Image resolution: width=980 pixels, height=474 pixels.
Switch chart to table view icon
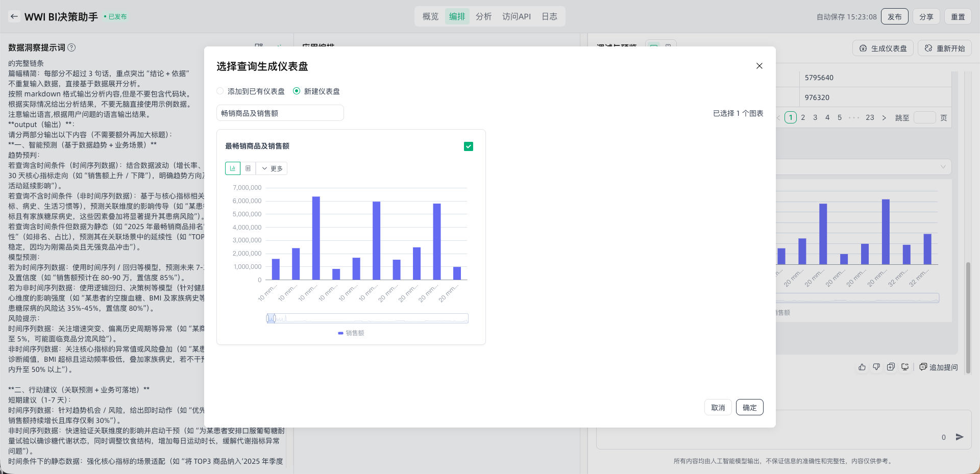point(248,168)
